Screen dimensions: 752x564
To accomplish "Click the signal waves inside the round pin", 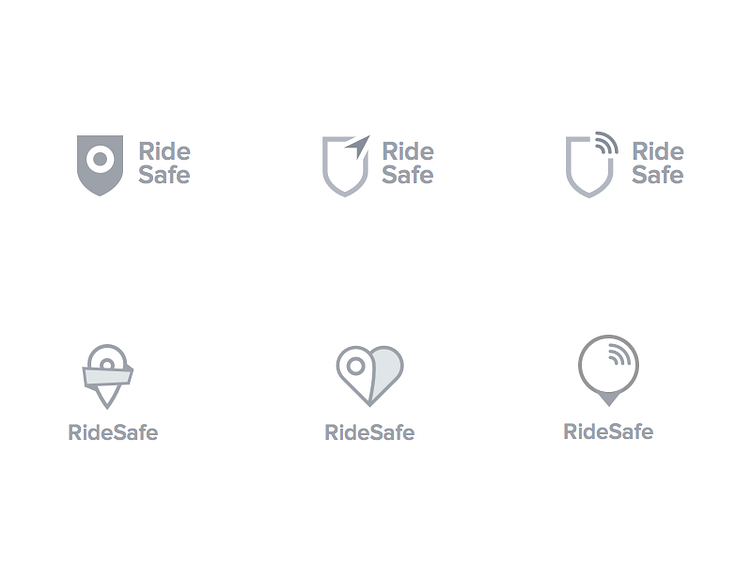I will (617, 355).
